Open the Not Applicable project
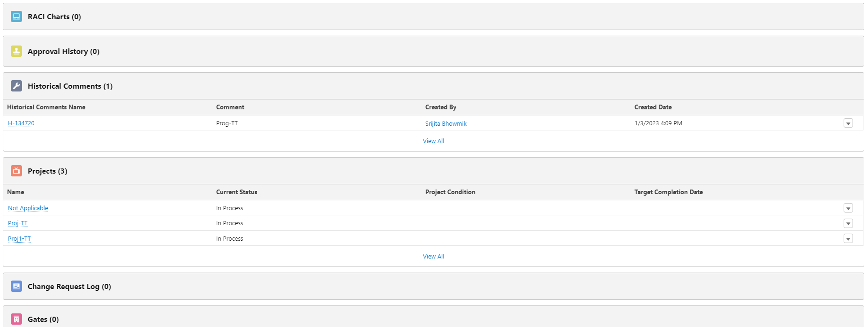The height and width of the screenshot is (327, 868). coord(28,208)
